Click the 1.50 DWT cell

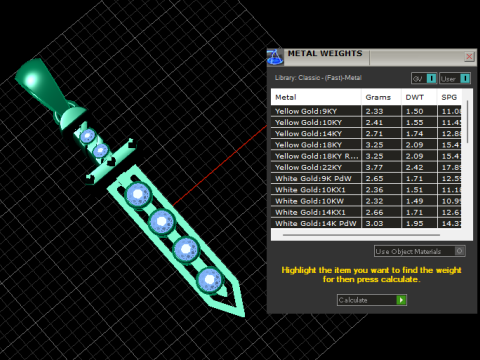(419, 111)
